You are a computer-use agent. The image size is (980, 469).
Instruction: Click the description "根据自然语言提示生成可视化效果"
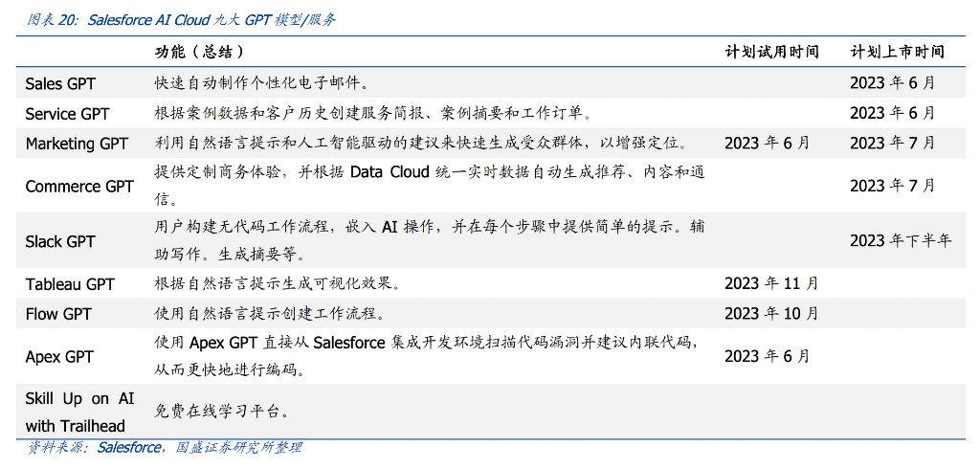(x=277, y=284)
